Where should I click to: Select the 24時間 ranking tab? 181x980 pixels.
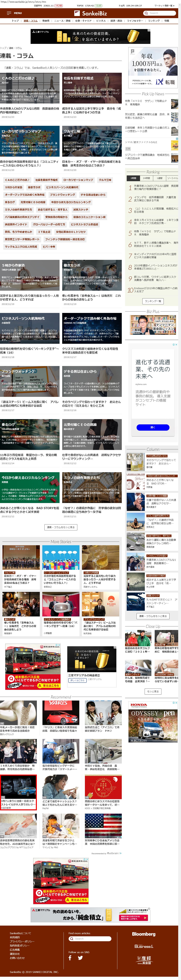[146, 178]
